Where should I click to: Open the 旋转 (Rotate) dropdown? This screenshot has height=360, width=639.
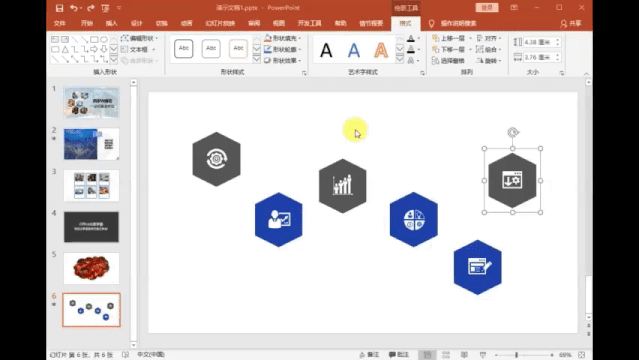click(489, 60)
